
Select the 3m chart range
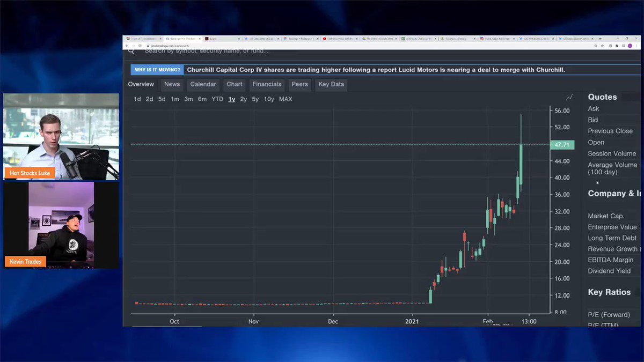[188, 99]
